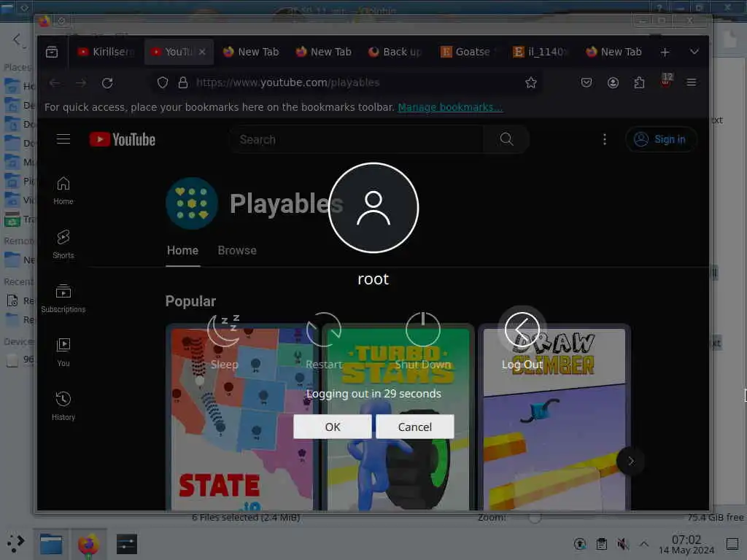
Task: Go forward in browser history
Action: (81, 83)
